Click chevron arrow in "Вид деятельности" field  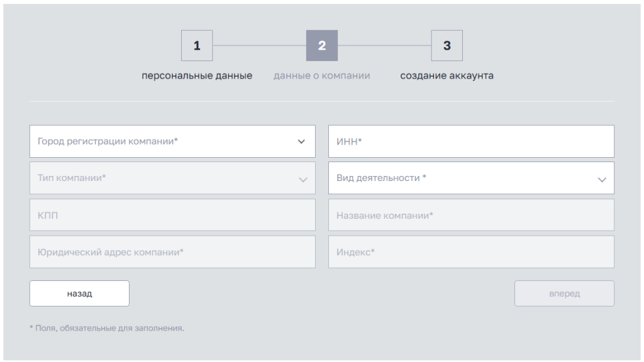point(602,180)
